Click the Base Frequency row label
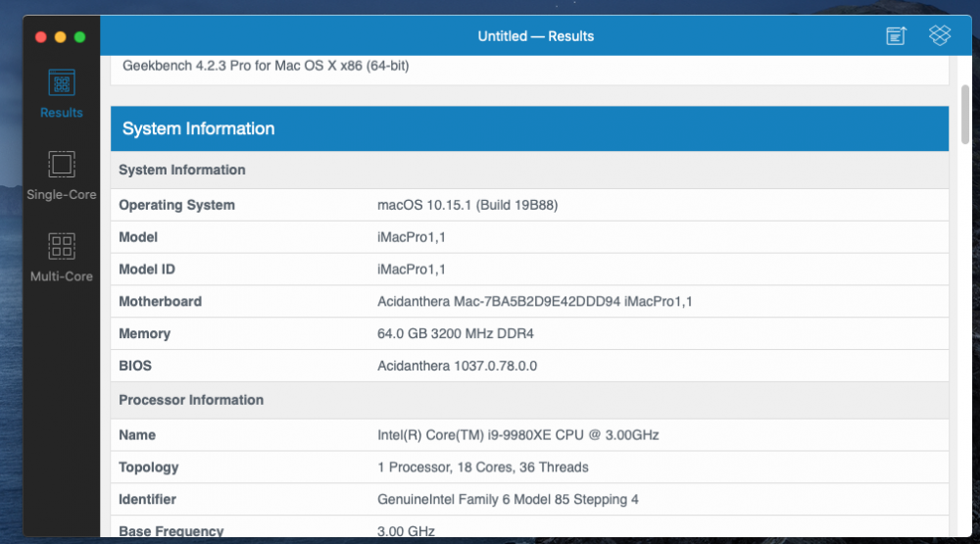The width and height of the screenshot is (980, 544). click(171, 531)
